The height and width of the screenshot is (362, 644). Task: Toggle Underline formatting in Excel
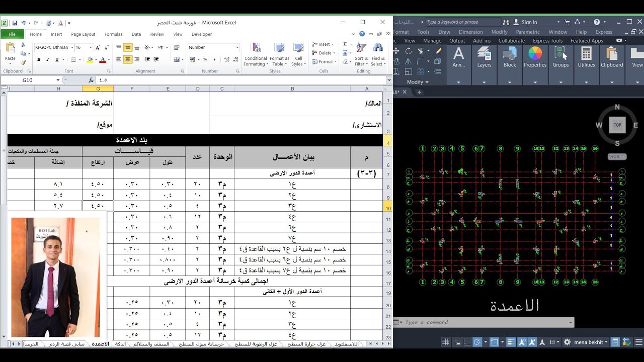pos(57,59)
